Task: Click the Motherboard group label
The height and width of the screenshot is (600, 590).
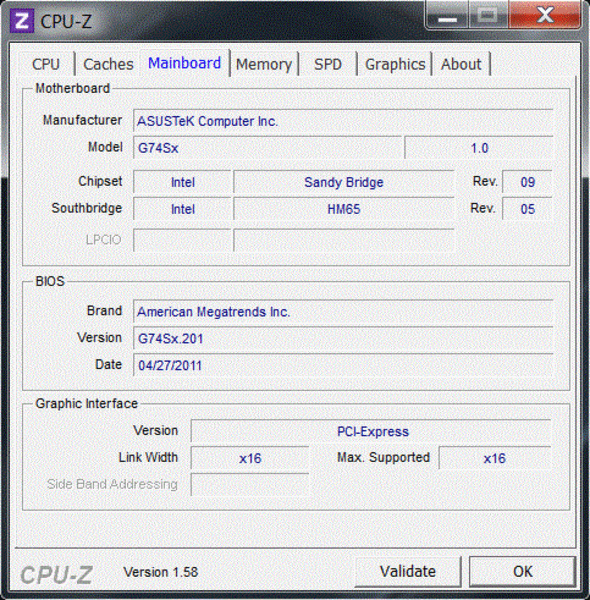Action: pyautogui.click(x=73, y=88)
